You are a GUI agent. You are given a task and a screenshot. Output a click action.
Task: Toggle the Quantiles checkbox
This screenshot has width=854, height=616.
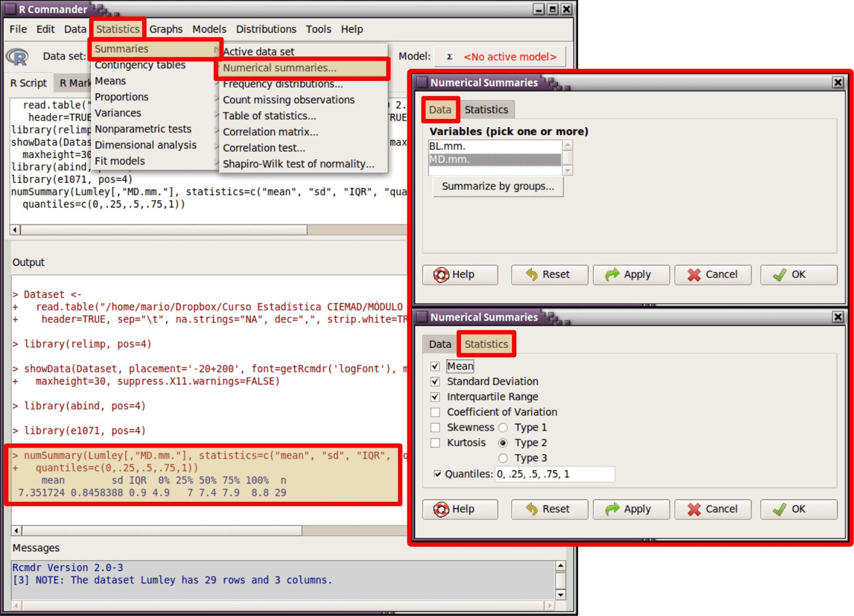pos(438,474)
